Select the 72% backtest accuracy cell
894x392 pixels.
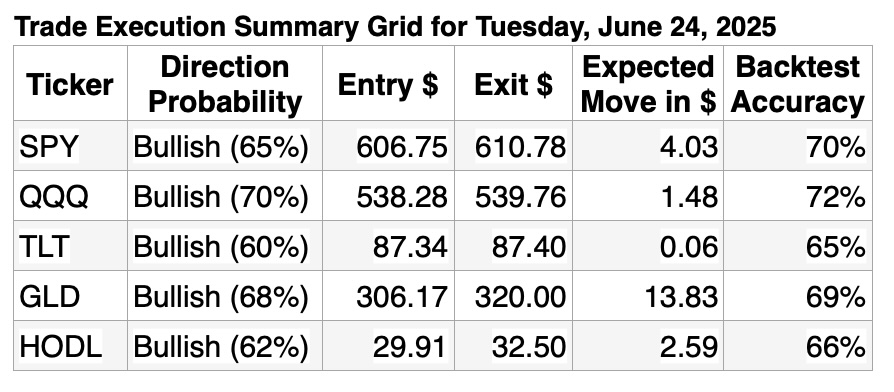point(798,196)
